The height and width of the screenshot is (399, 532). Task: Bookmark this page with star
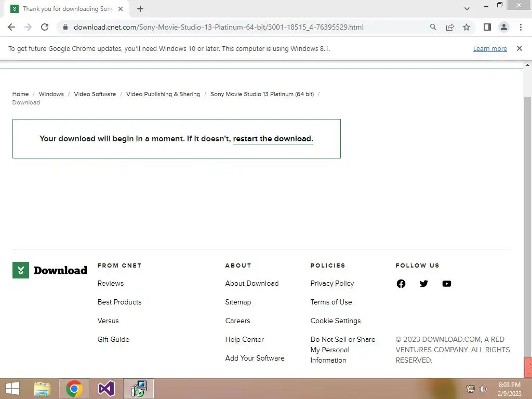point(467,27)
